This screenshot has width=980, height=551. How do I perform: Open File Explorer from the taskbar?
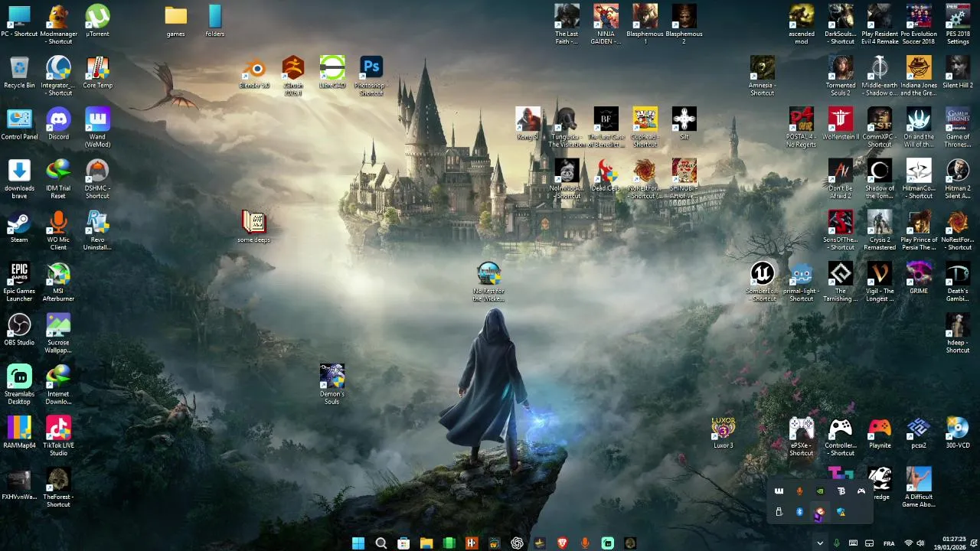426,543
